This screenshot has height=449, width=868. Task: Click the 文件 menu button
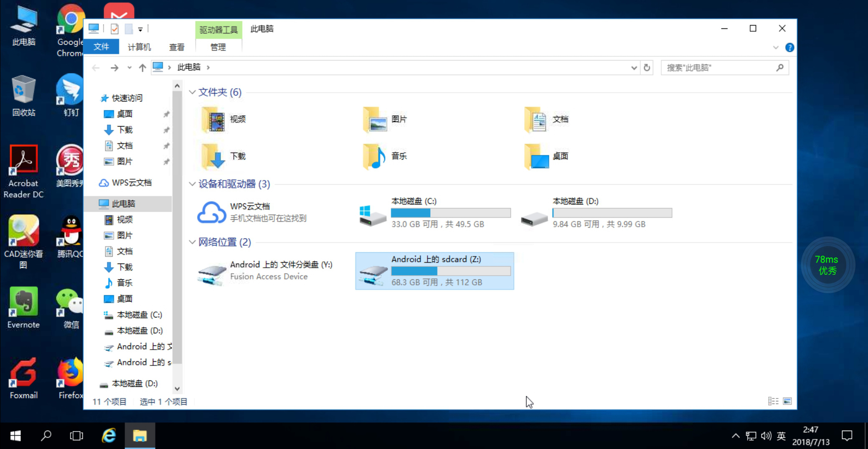[101, 47]
